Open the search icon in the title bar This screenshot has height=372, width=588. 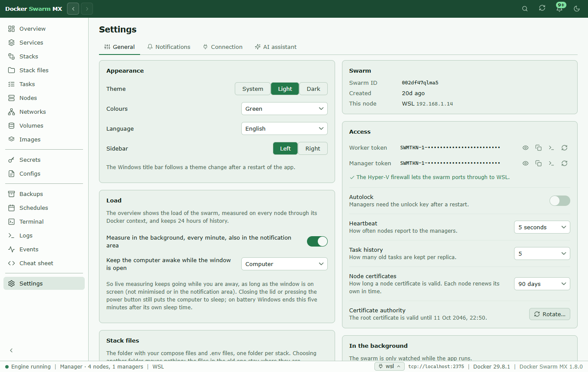coord(525,9)
